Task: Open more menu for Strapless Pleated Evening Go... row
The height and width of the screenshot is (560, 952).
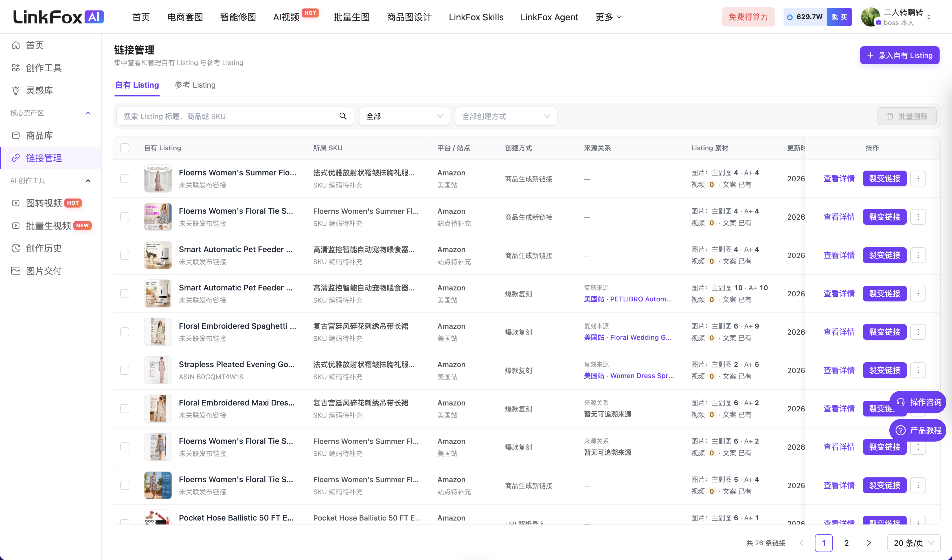Action: [x=918, y=371]
